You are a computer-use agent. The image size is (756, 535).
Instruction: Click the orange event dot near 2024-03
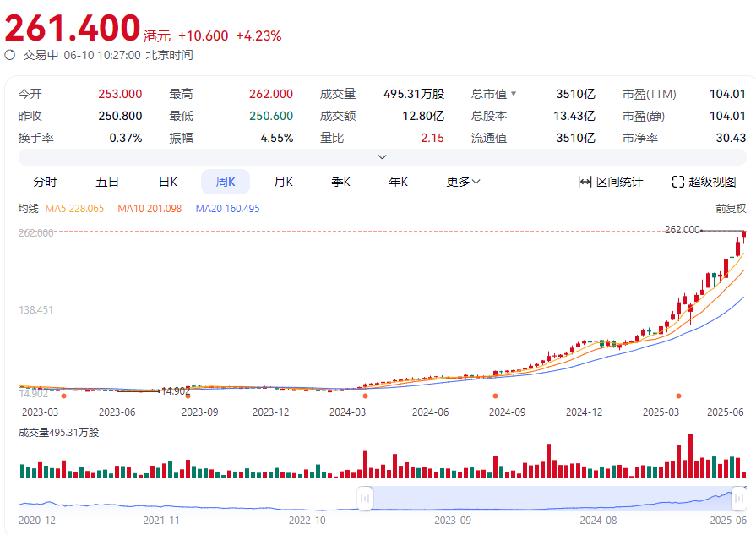tap(365, 396)
